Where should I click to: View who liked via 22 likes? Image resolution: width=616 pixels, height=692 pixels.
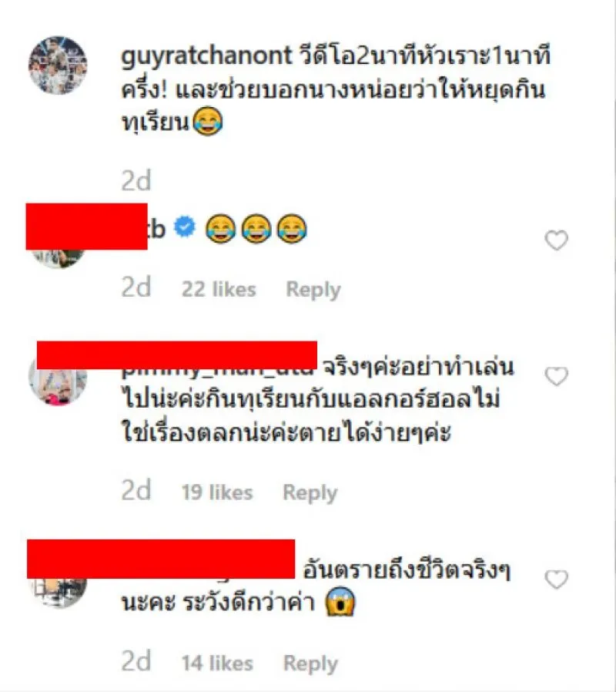(x=219, y=290)
